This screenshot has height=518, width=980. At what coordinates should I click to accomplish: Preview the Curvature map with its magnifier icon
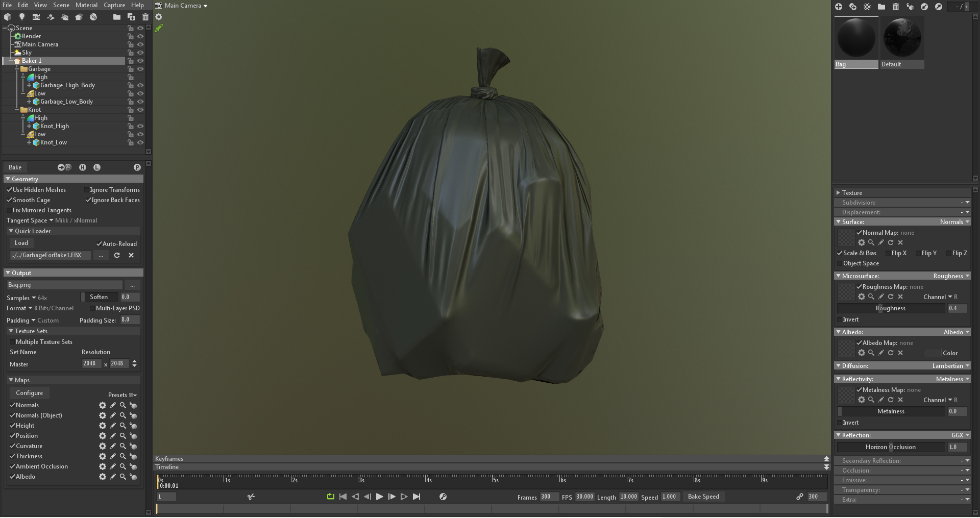(x=123, y=446)
